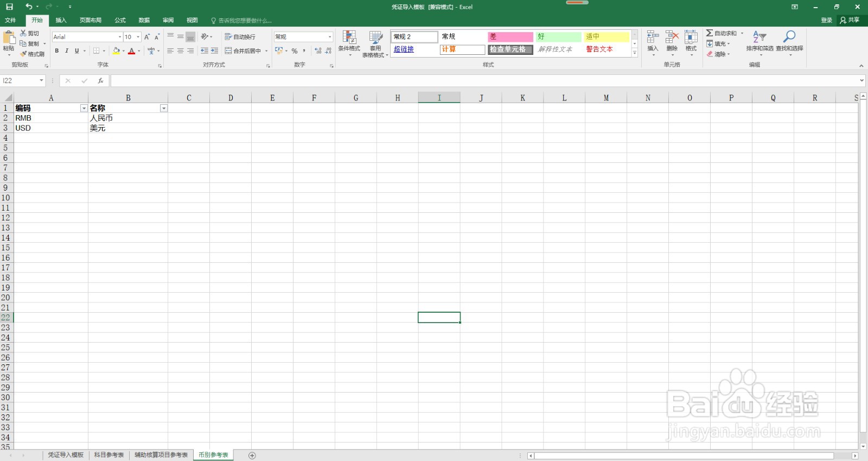This screenshot has width=868, height=461.
Task: Toggle align text left
Action: tap(170, 50)
